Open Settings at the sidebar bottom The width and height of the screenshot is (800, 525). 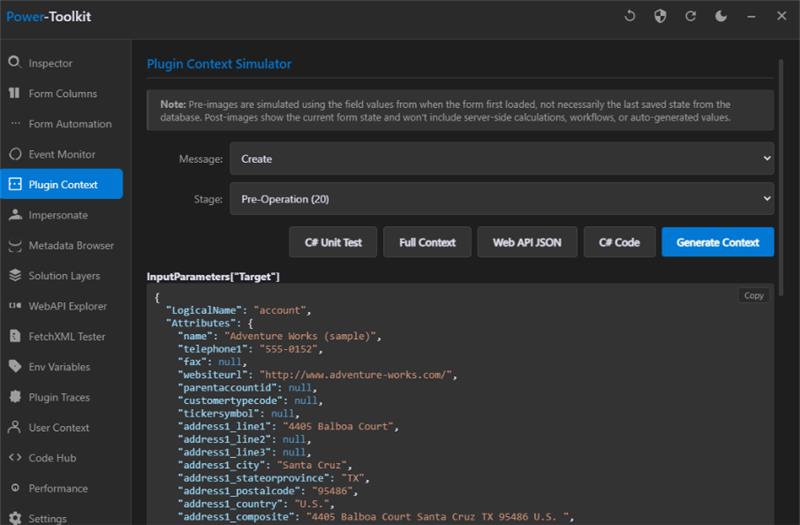[47, 519]
